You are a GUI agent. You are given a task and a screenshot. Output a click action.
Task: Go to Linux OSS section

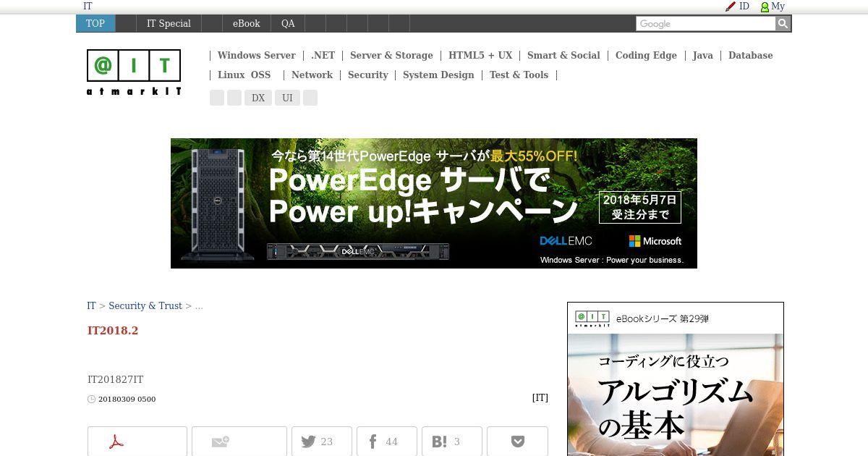coord(244,75)
